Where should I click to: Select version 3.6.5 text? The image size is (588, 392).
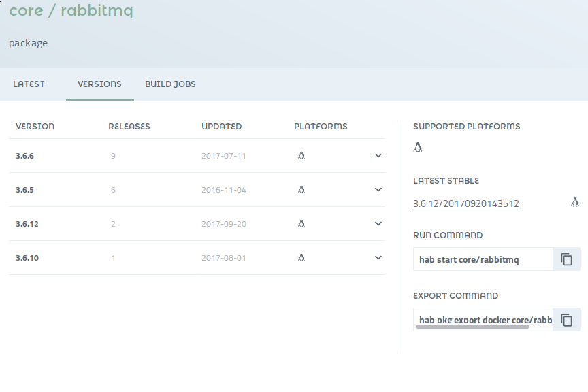pos(24,190)
